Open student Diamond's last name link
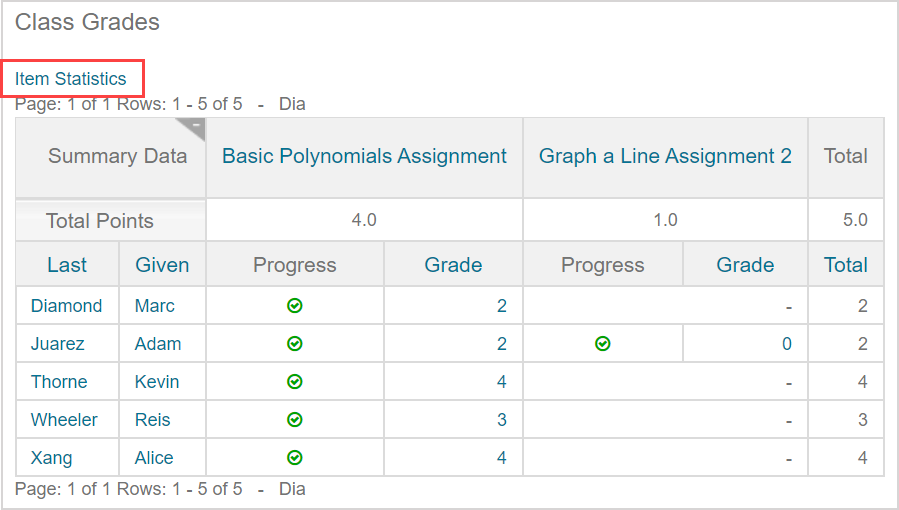The image size is (899, 510). tap(66, 306)
